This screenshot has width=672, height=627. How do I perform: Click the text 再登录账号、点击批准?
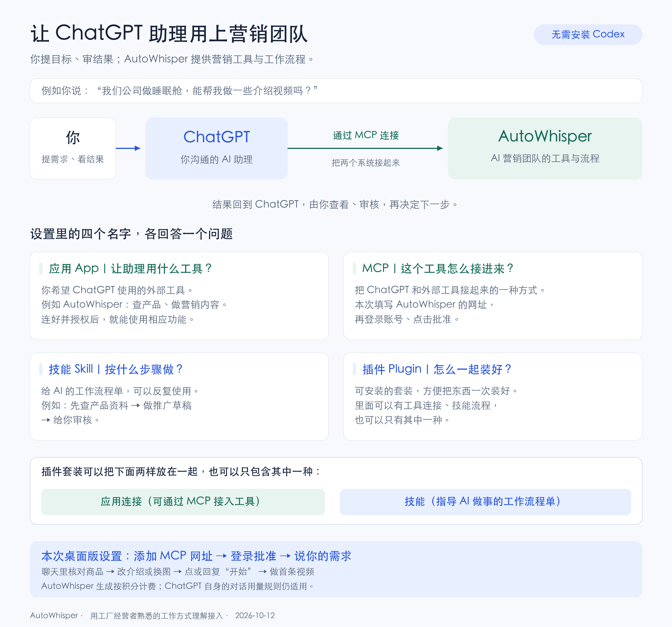[x=407, y=319]
